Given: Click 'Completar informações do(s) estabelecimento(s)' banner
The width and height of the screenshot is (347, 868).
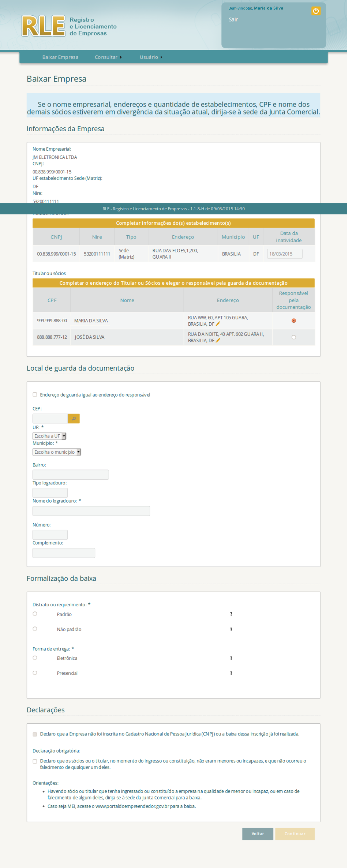Looking at the screenshot, I should click(173, 223).
